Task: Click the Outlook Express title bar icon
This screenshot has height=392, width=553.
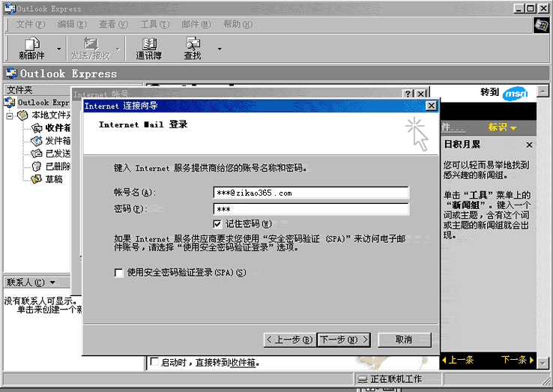Action: click(x=10, y=8)
